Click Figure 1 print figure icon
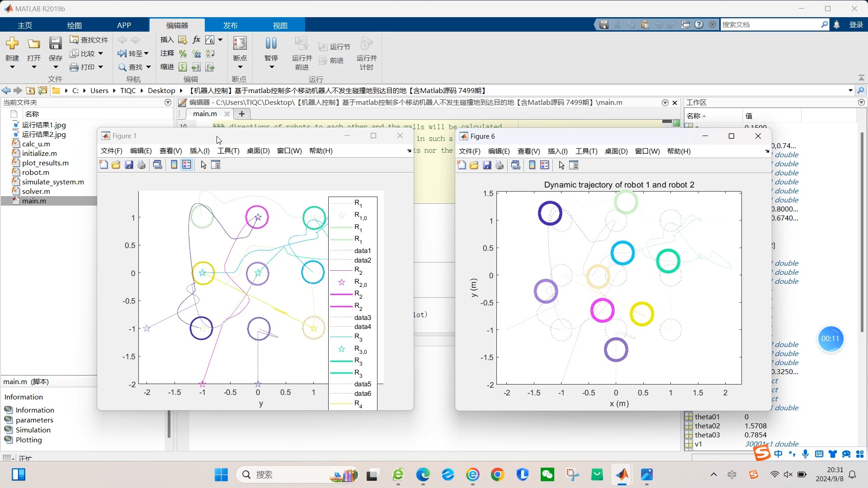 pyautogui.click(x=142, y=165)
